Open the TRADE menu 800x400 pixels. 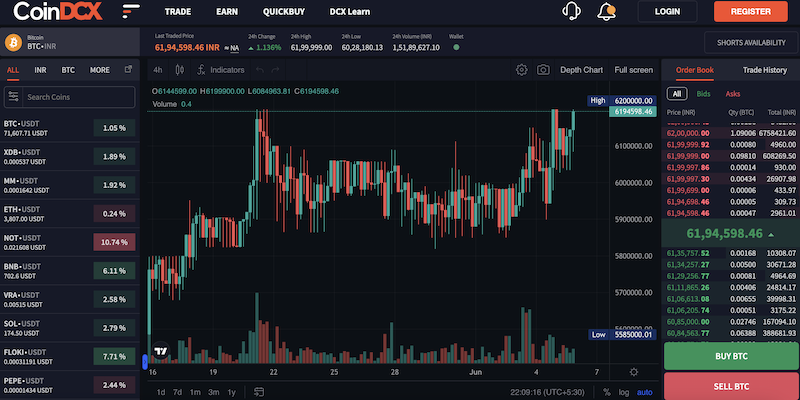(x=178, y=11)
